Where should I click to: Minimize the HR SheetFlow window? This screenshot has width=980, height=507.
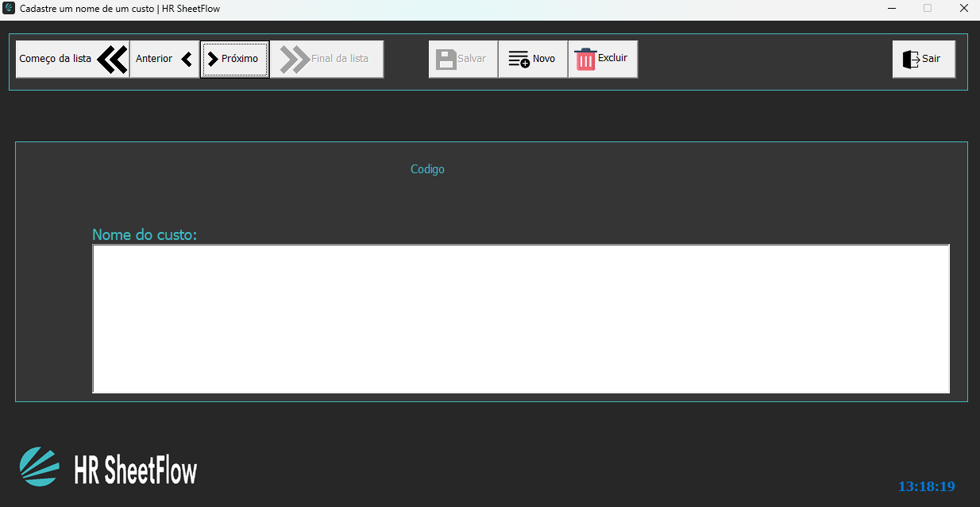pyautogui.click(x=891, y=9)
